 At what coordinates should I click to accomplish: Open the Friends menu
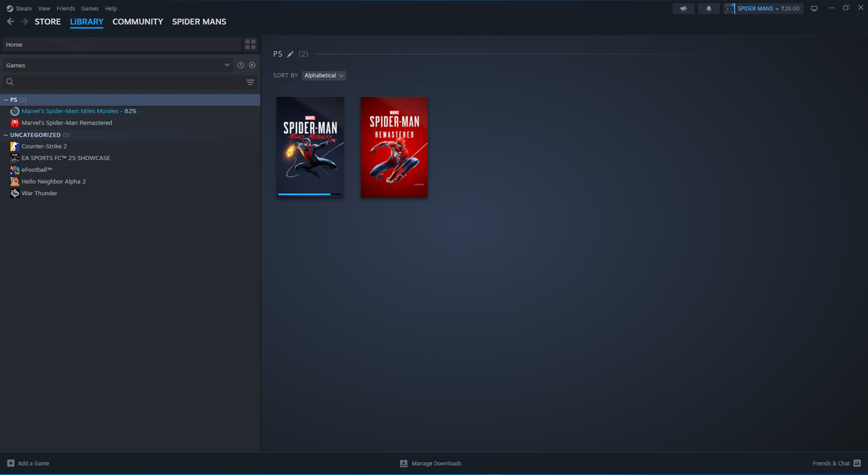click(66, 9)
